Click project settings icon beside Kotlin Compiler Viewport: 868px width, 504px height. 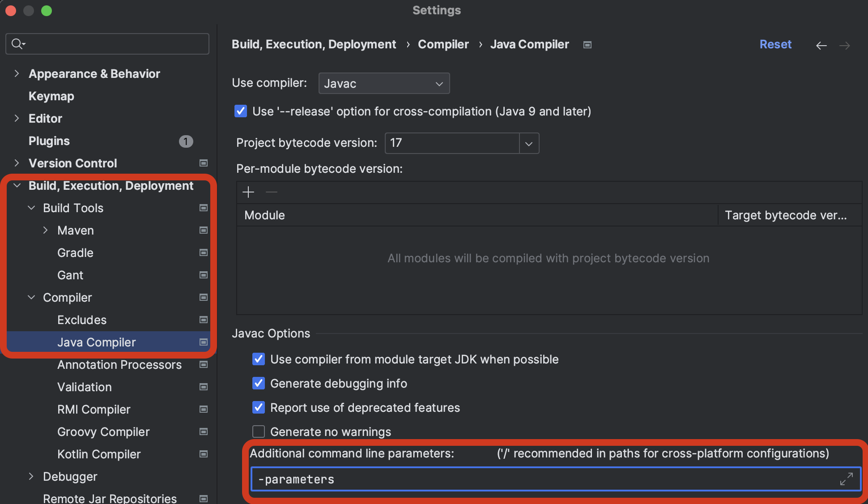(204, 454)
